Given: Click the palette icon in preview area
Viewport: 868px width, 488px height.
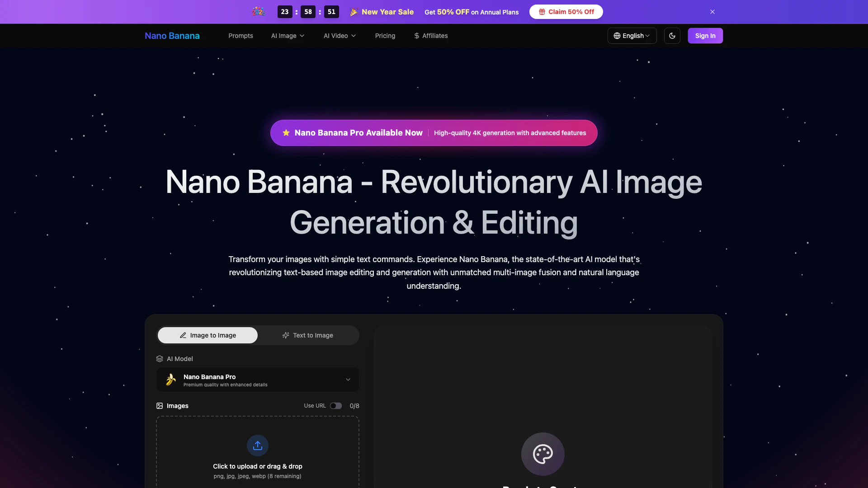Looking at the screenshot, I should coord(542,454).
